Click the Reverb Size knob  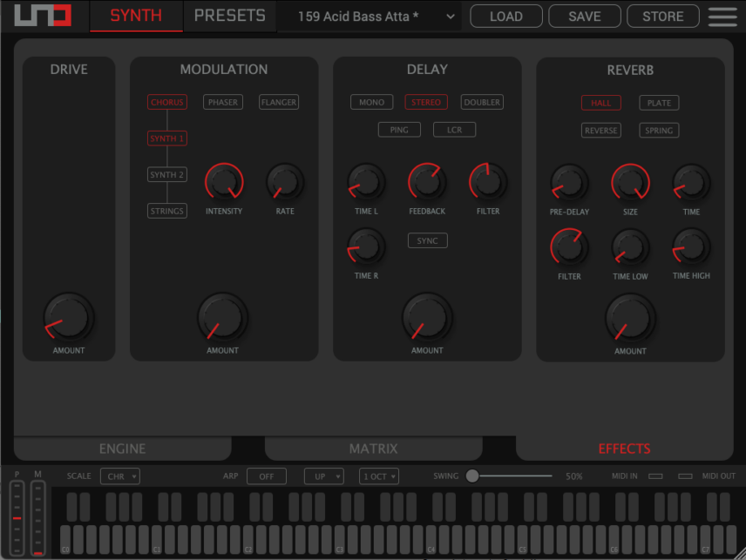[630, 183]
